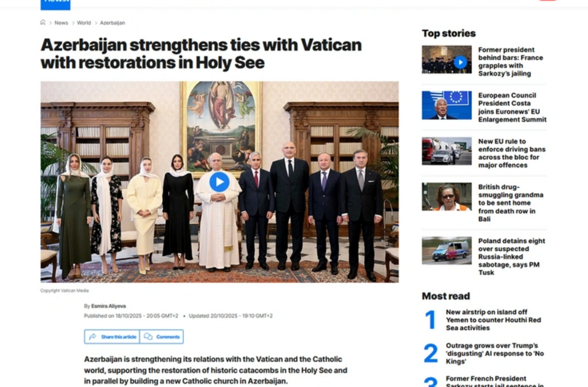Click the share arrow icon
588x387 pixels.
93,337
